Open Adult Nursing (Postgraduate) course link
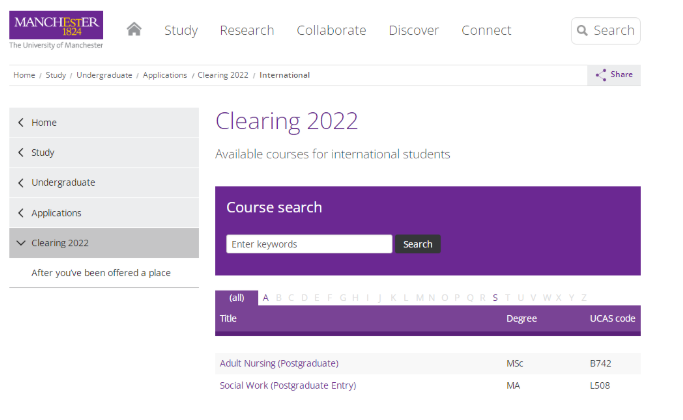Screen dimensions: 683x420 click(x=279, y=363)
